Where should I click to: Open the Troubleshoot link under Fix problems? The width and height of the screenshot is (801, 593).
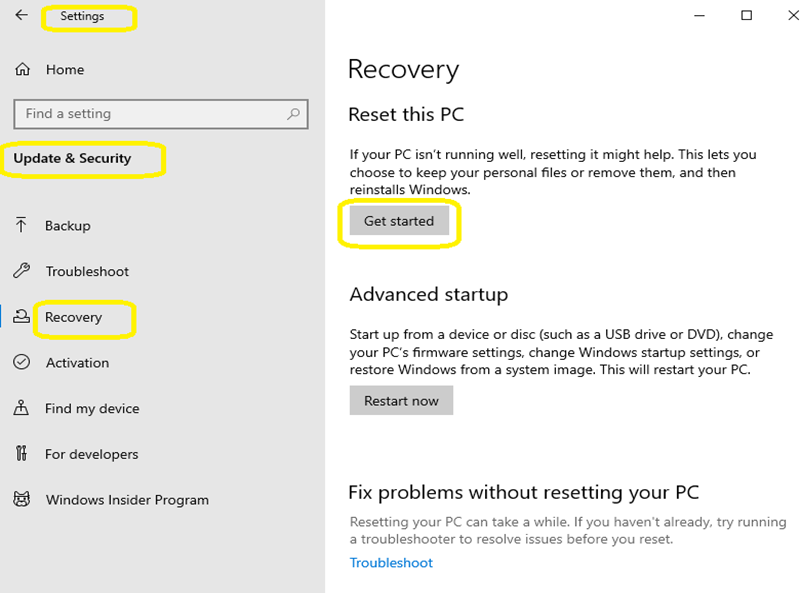tap(391, 563)
